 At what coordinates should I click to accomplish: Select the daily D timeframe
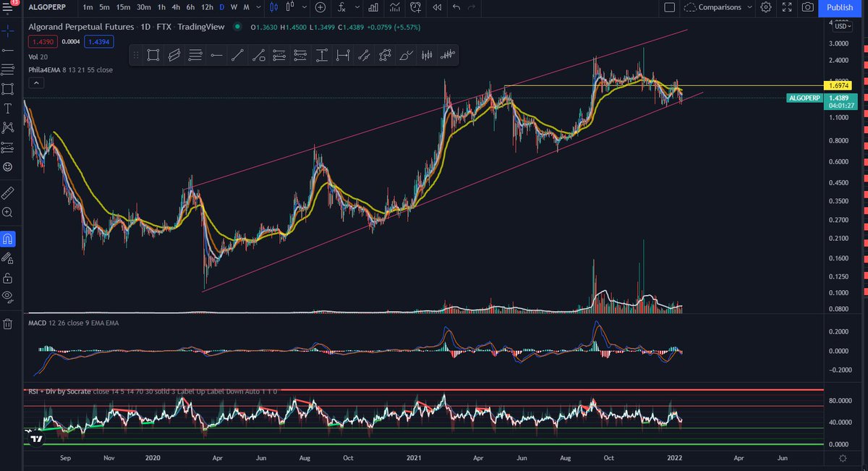(x=222, y=7)
